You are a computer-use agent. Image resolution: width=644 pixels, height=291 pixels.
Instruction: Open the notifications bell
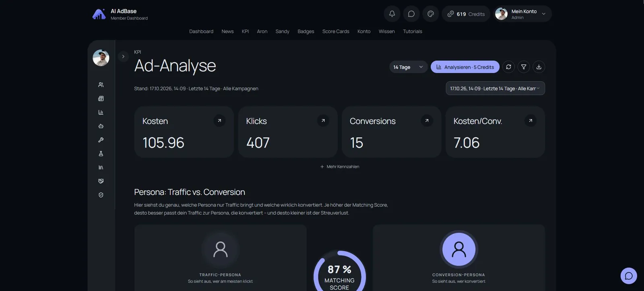coord(392,14)
